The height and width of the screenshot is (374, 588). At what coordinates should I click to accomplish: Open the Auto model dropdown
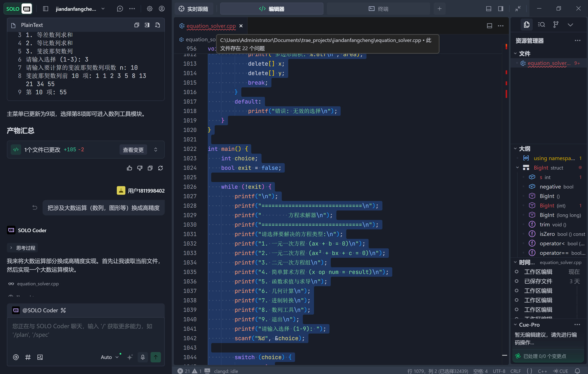pos(109,357)
